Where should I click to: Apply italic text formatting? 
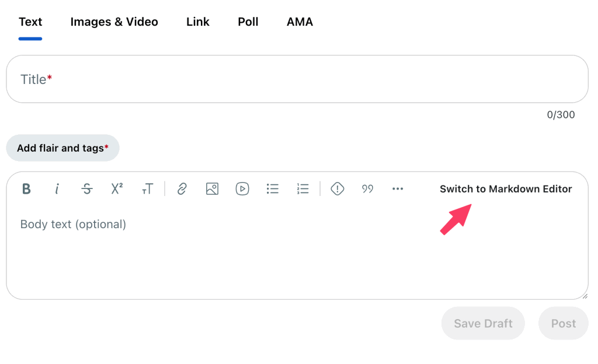click(x=57, y=189)
